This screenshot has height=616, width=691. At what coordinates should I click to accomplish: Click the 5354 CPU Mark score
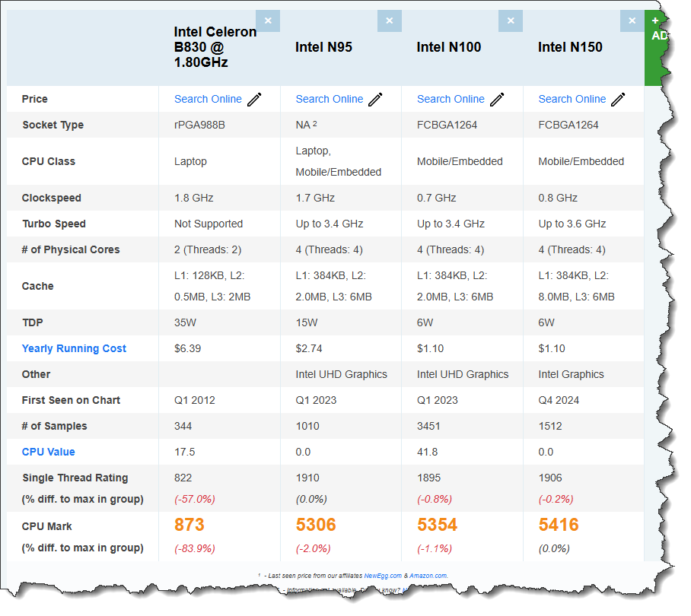click(x=437, y=525)
